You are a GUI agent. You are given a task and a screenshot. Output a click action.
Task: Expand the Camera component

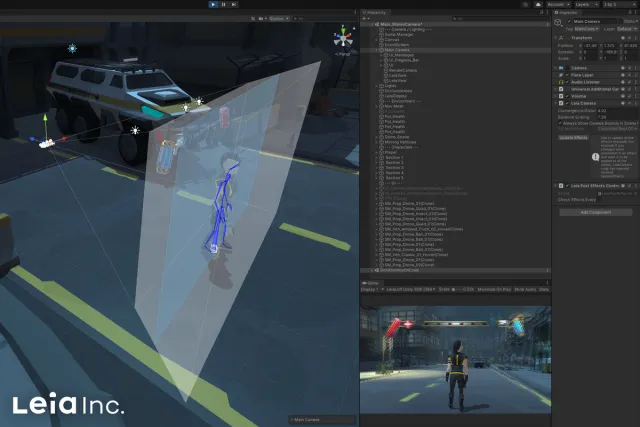556,68
